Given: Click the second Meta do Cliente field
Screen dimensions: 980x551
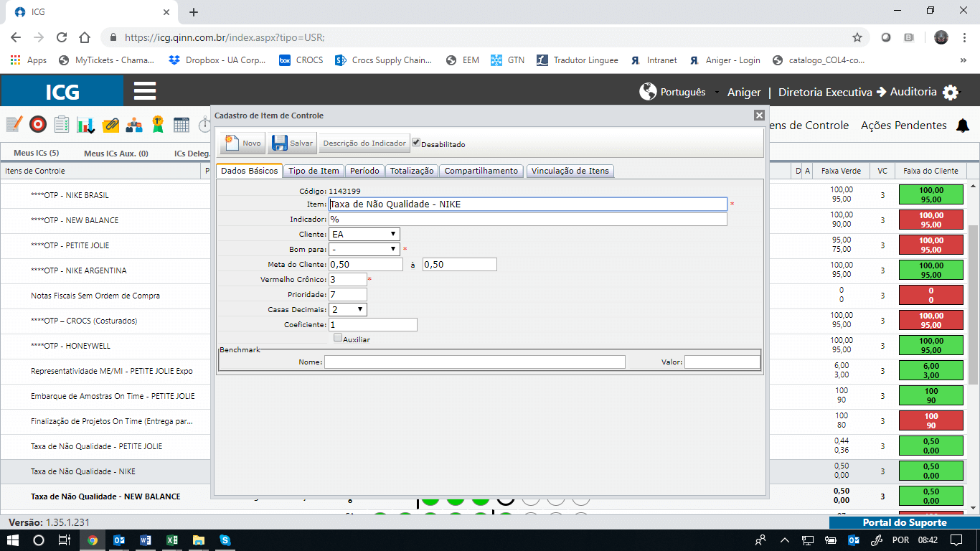Looking at the screenshot, I should 460,264.
